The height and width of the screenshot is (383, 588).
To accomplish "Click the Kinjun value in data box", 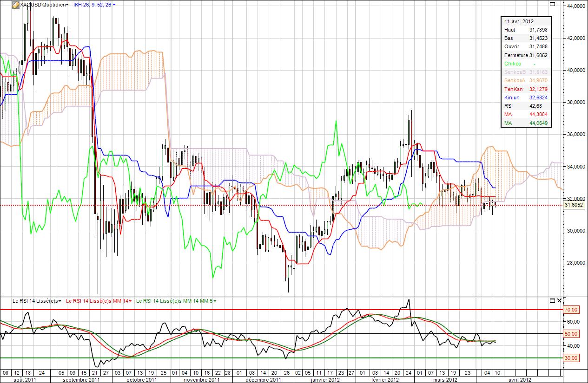I will (x=538, y=98).
